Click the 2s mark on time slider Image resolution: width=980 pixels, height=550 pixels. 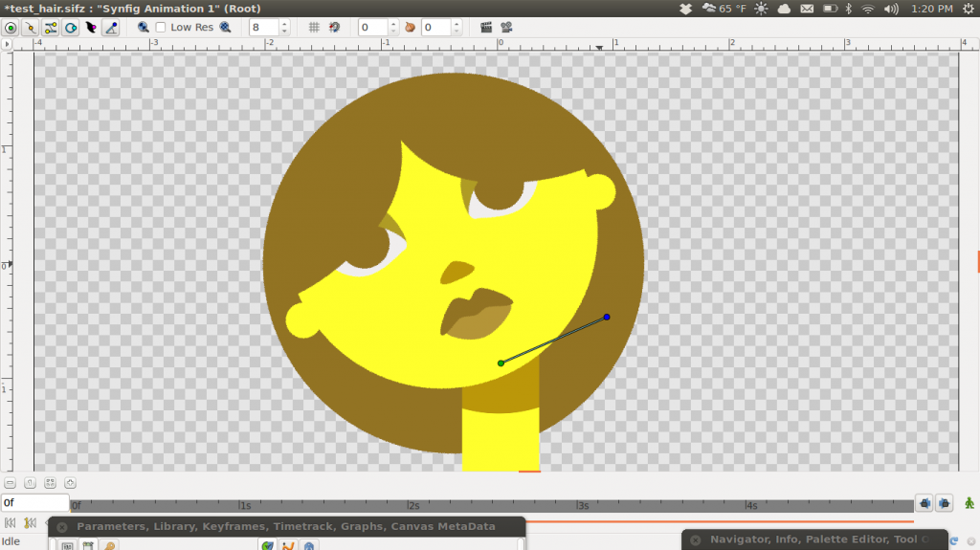tap(413, 505)
